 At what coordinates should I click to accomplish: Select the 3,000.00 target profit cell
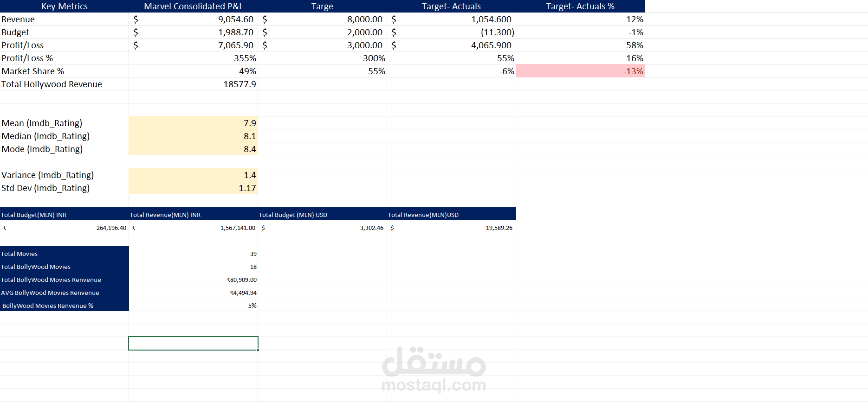tap(322, 45)
